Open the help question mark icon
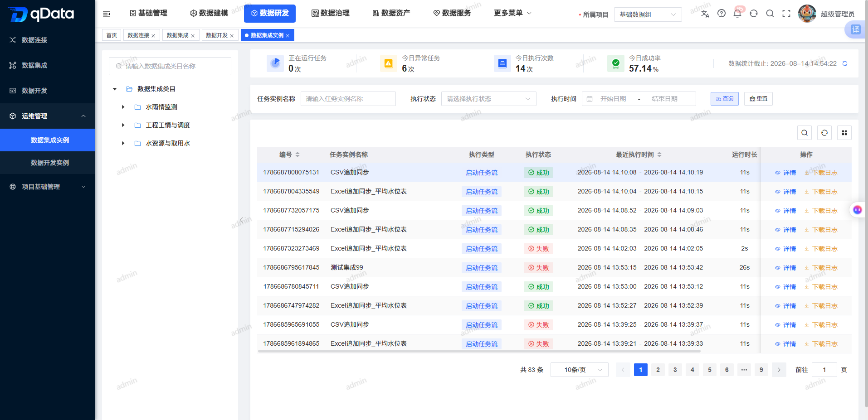This screenshot has width=868, height=420. pos(722,14)
